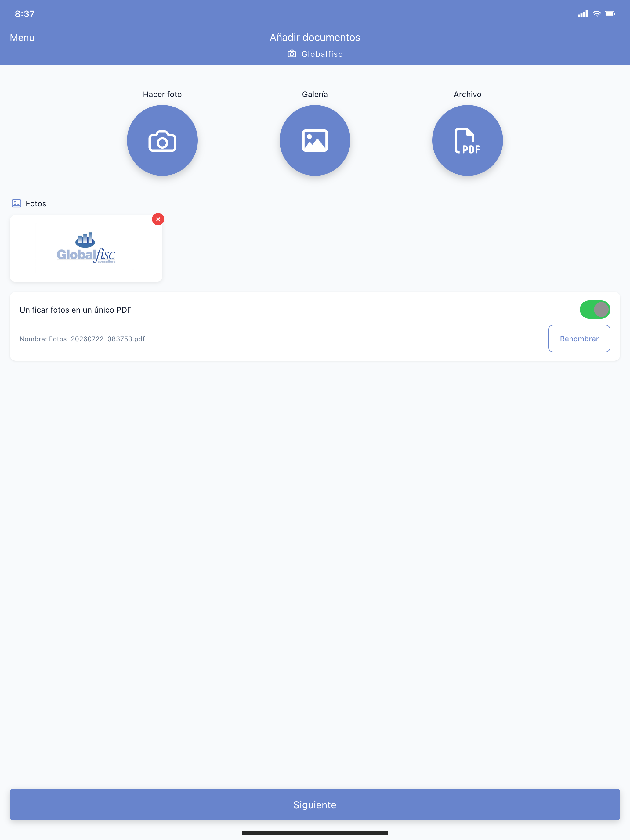
Task: Tap the battery status icon
Action: 610,14
